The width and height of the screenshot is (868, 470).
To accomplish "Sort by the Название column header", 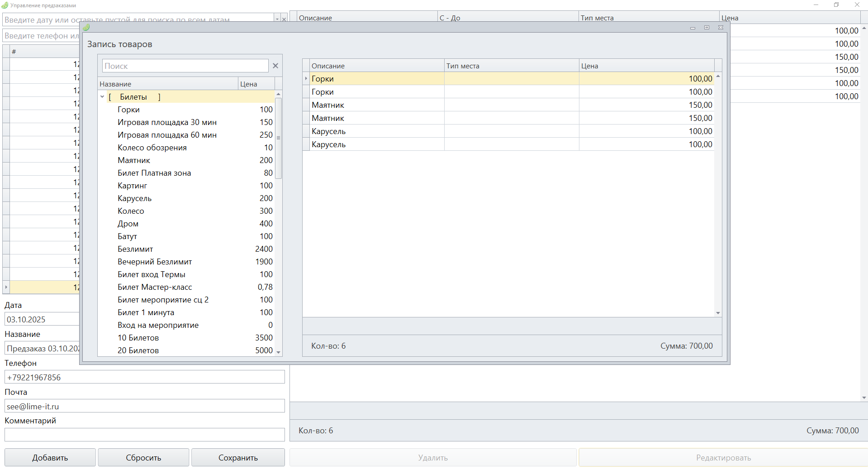I will coord(167,84).
